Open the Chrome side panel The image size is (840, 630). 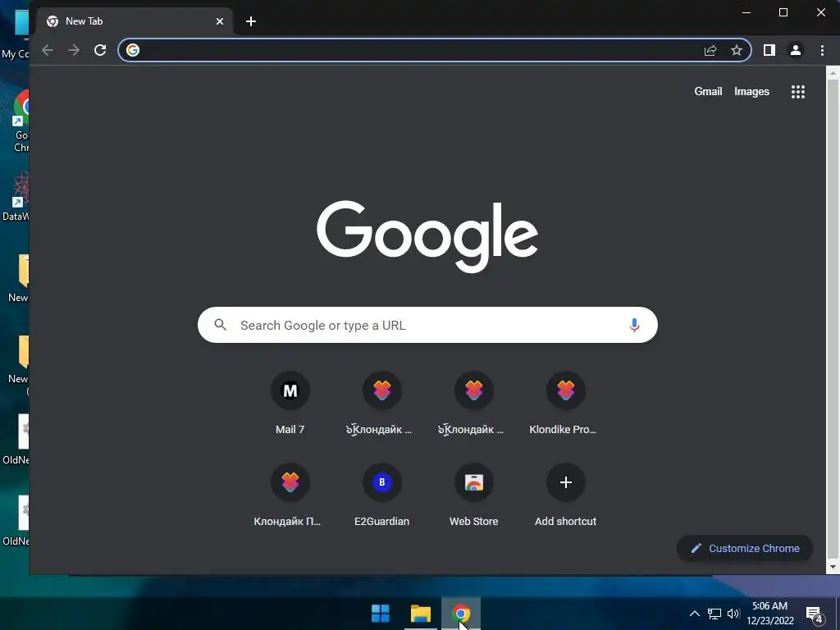click(x=769, y=50)
